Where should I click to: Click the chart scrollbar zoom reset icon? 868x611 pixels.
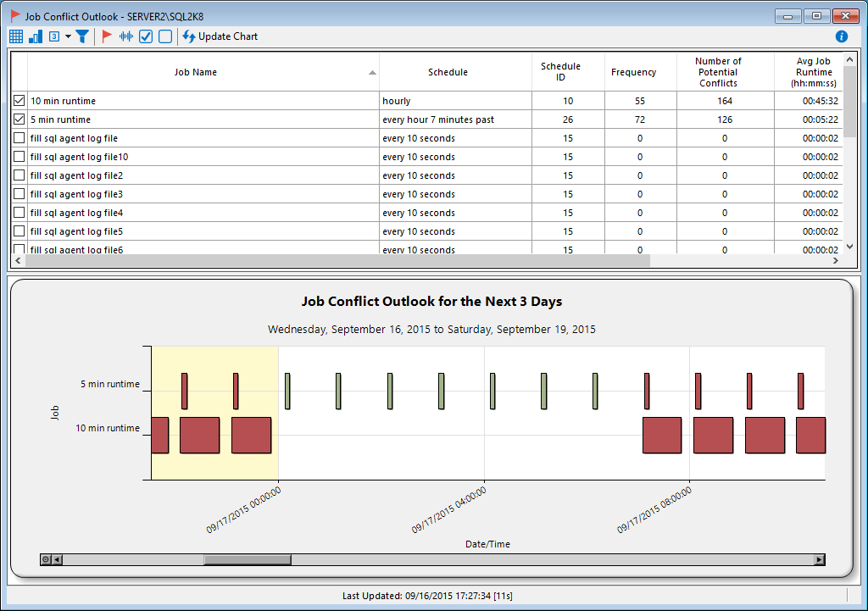click(46, 559)
